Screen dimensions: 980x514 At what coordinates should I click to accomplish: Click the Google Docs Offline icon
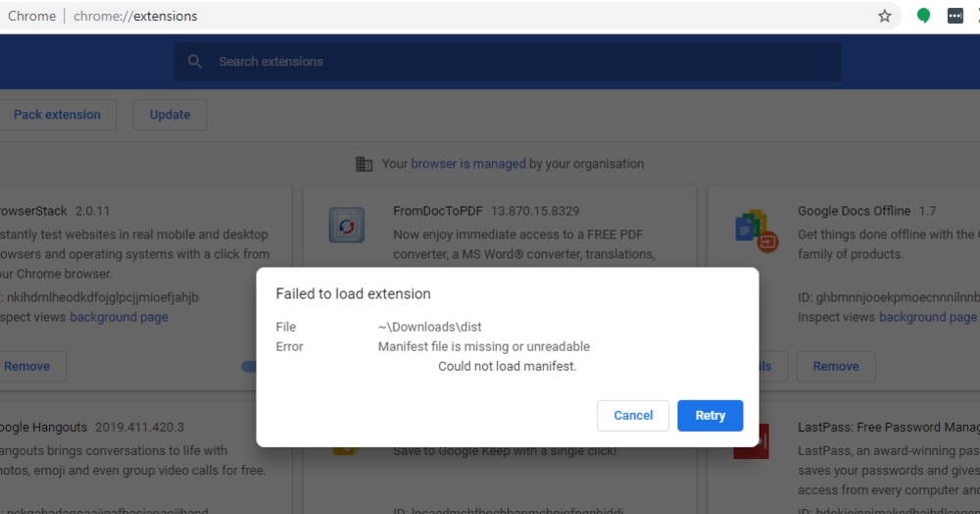(757, 231)
